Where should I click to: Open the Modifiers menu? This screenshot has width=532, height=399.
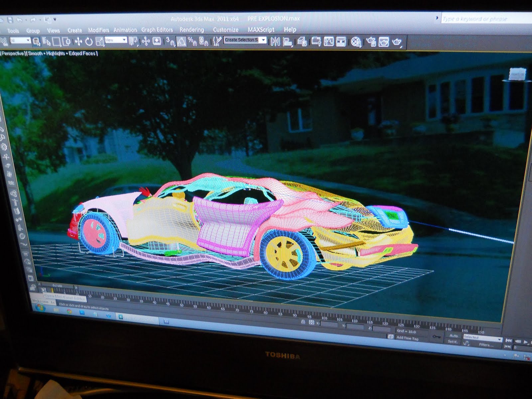tap(98, 30)
